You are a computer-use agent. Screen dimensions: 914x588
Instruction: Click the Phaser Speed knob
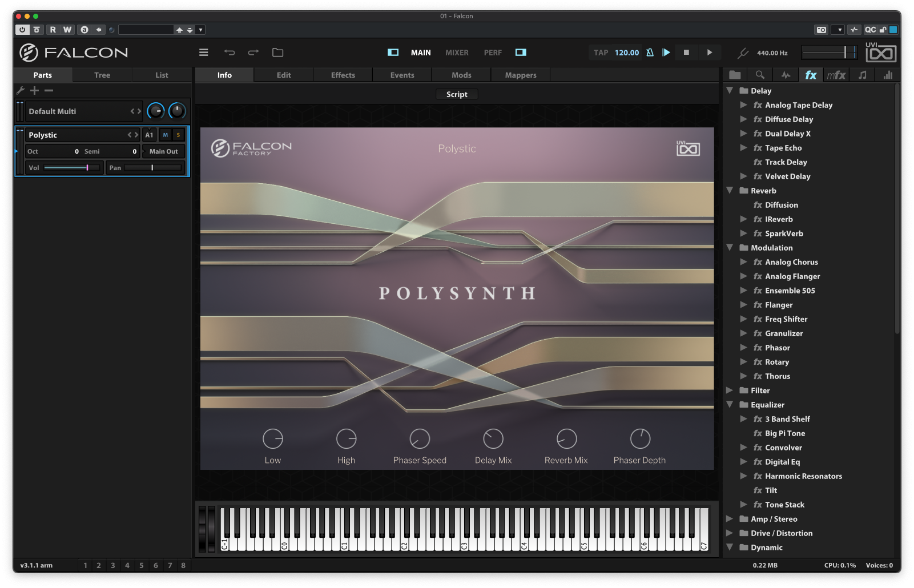coord(420,438)
